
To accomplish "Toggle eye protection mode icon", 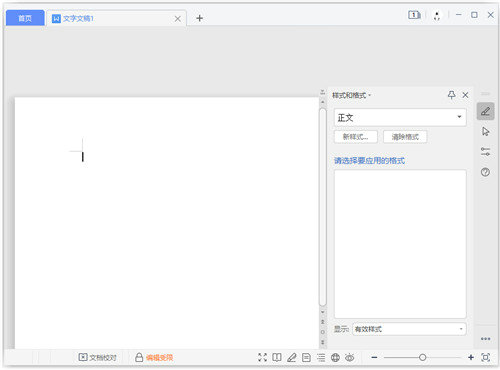I will 350,357.
